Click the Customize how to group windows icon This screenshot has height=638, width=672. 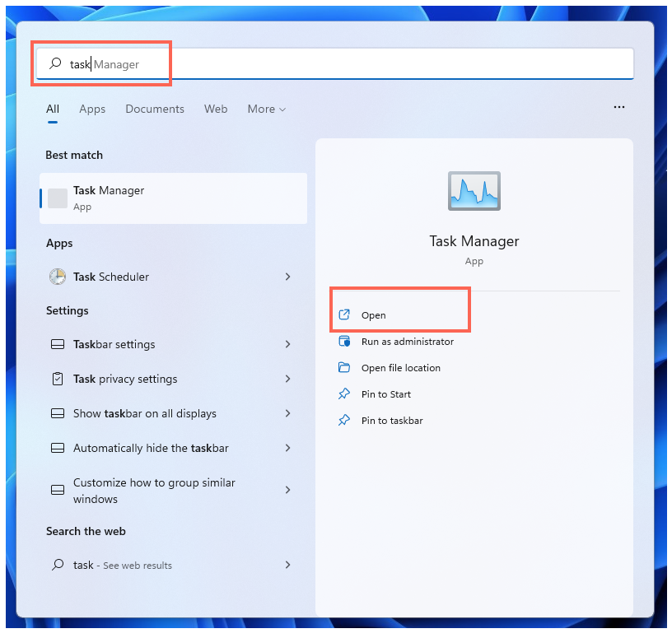click(x=58, y=490)
